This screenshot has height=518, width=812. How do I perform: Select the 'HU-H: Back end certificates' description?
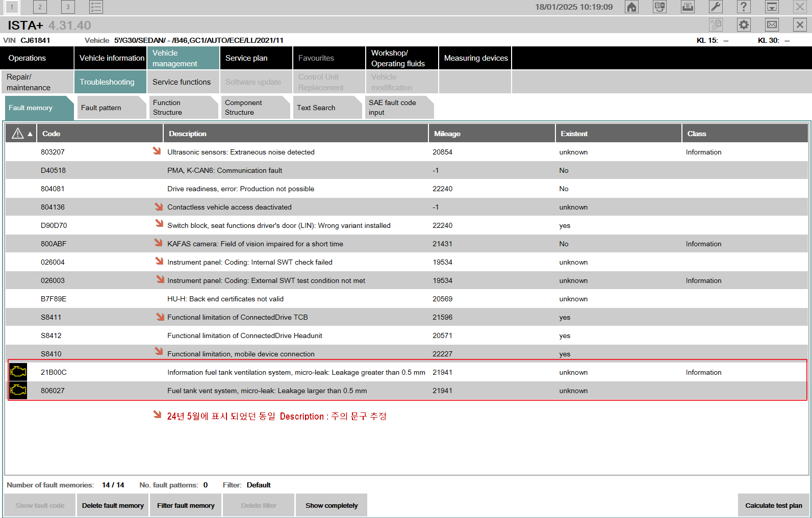[225, 299]
